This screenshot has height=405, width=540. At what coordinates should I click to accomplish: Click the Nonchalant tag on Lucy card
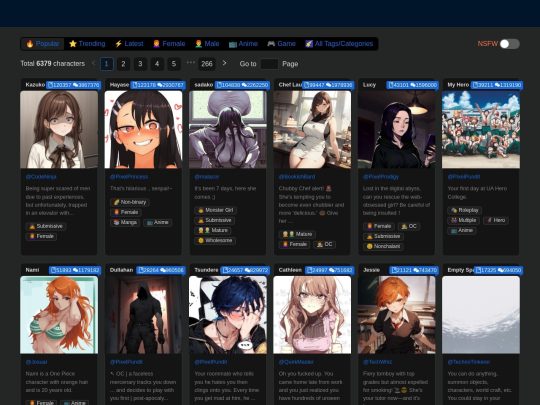pos(383,246)
